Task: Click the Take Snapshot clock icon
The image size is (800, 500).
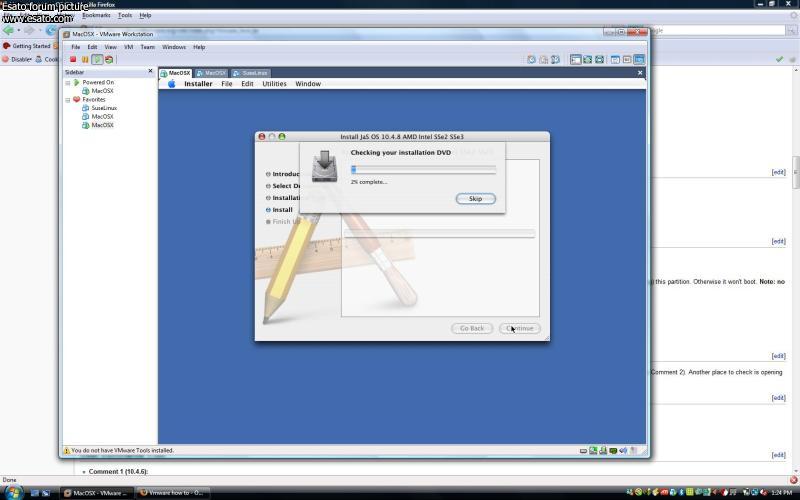Action: [531, 60]
